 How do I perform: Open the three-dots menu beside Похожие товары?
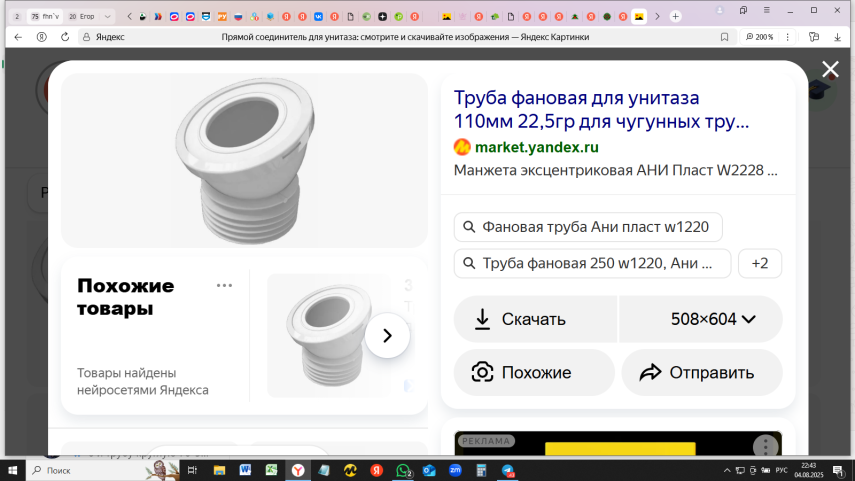224,286
